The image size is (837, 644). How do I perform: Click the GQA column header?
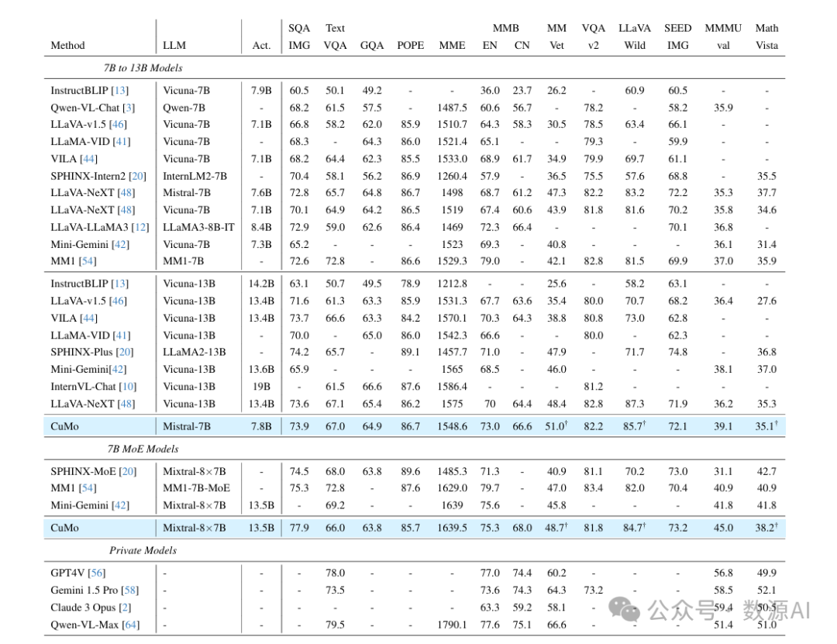tap(372, 46)
